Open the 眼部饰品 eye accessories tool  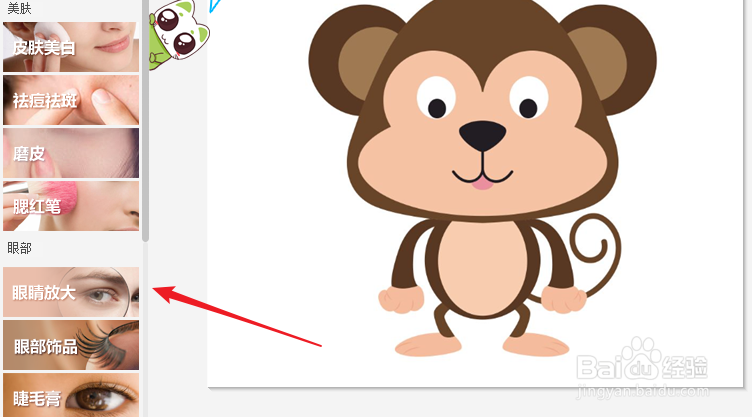(x=71, y=345)
